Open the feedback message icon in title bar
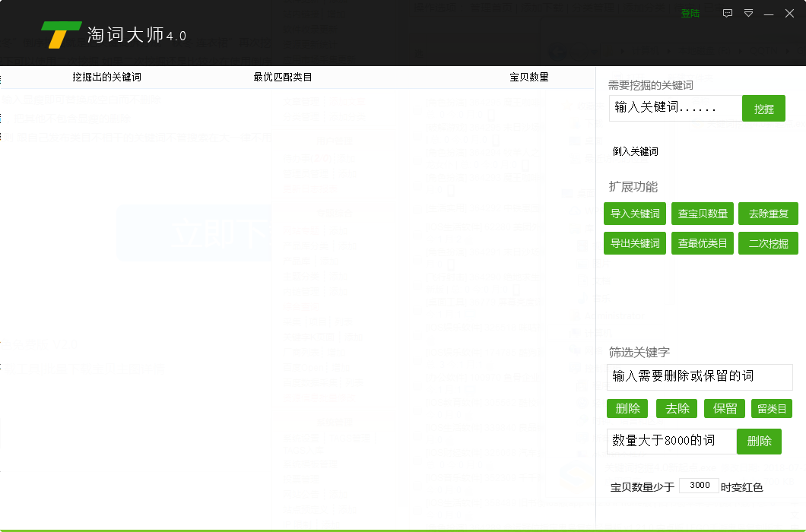Image resolution: width=806 pixels, height=532 pixels. (x=728, y=14)
